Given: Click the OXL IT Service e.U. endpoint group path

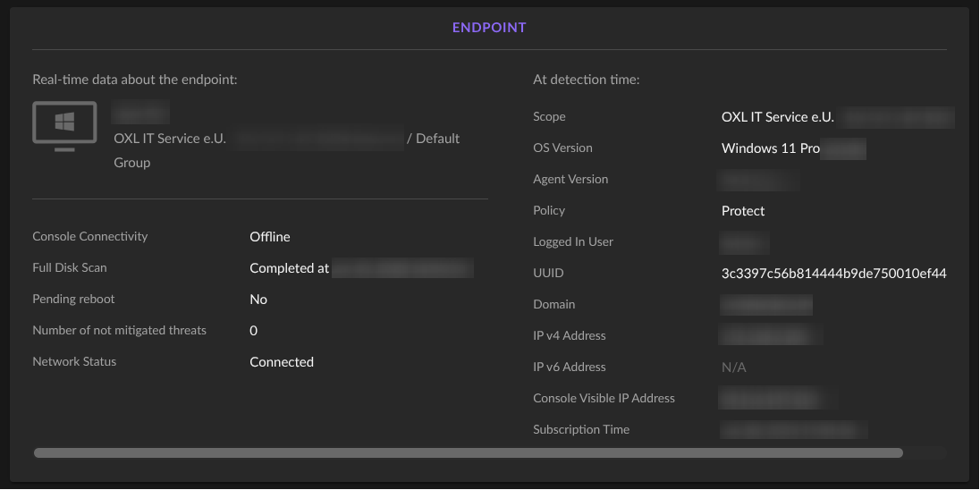Looking at the screenshot, I should pyautogui.click(x=170, y=139).
